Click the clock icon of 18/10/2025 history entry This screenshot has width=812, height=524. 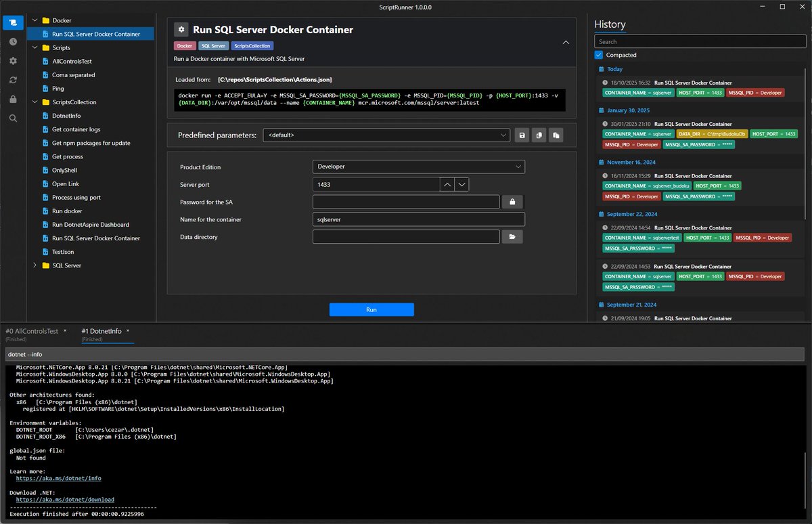[605, 83]
